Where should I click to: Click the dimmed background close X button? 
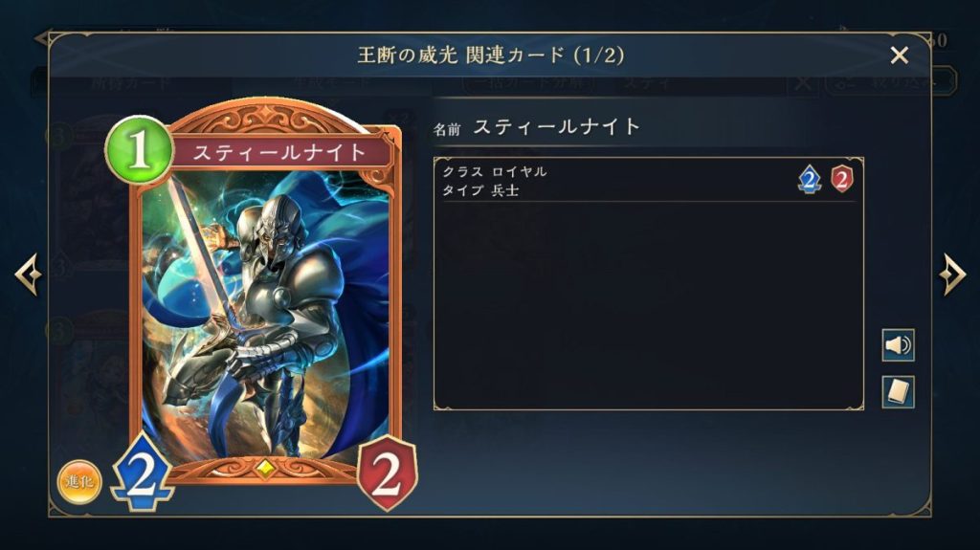click(x=803, y=83)
